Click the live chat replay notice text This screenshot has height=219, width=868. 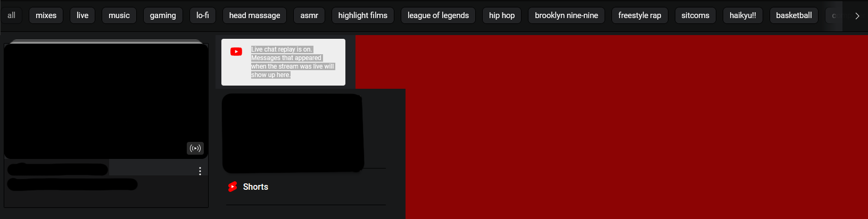(x=292, y=62)
